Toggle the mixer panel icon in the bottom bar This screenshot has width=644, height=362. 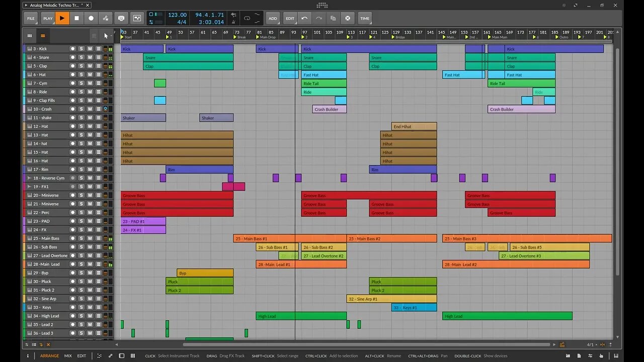(x=133, y=356)
